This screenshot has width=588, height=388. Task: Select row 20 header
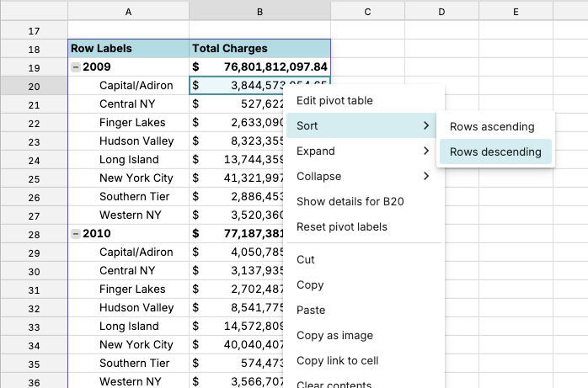click(35, 86)
